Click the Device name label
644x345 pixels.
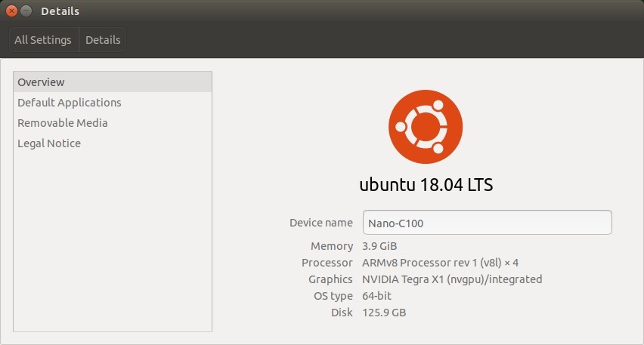tap(321, 223)
